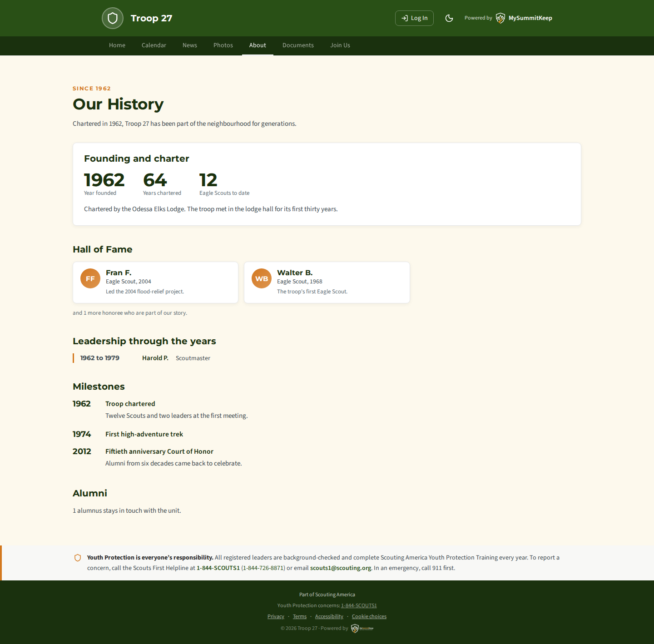Click 'Led the 2004 flood-relief project.' text
The width and height of the screenshot is (654, 644).
(145, 292)
